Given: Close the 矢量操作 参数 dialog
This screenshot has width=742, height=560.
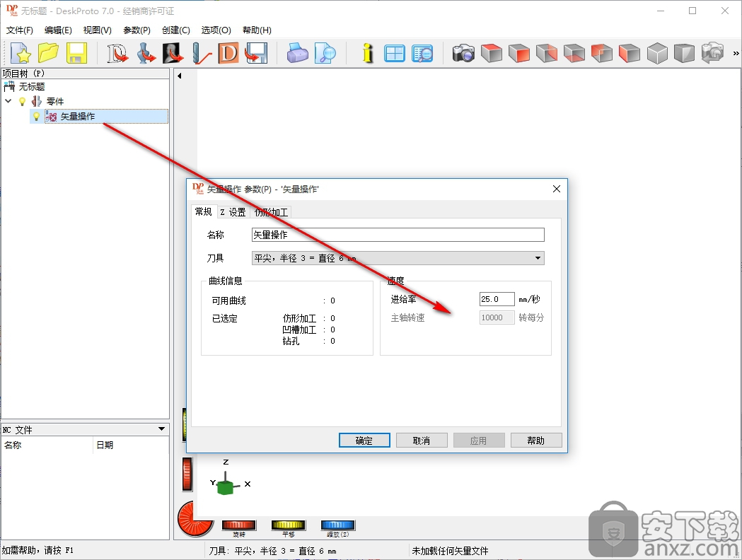Looking at the screenshot, I should point(557,189).
